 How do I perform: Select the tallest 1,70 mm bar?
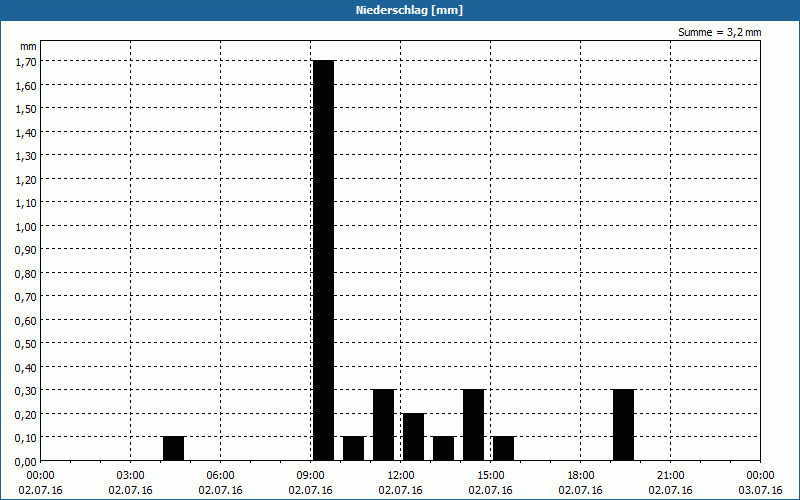[323, 260]
